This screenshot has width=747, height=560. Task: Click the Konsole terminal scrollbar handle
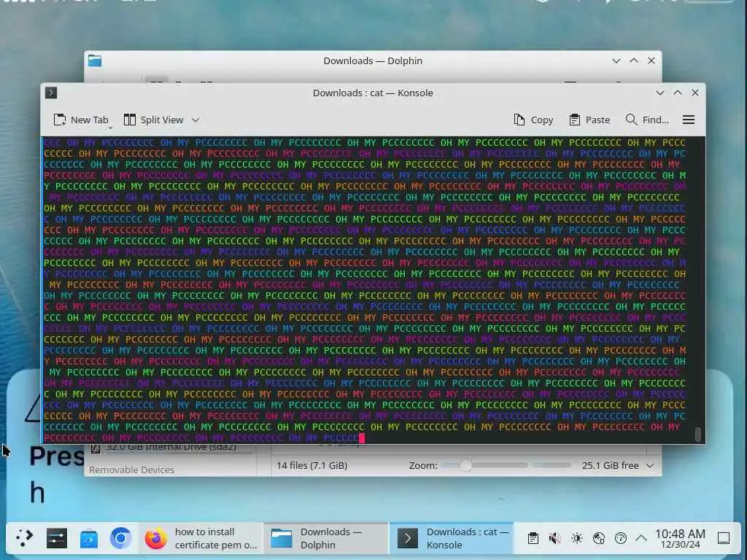click(698, 435)
